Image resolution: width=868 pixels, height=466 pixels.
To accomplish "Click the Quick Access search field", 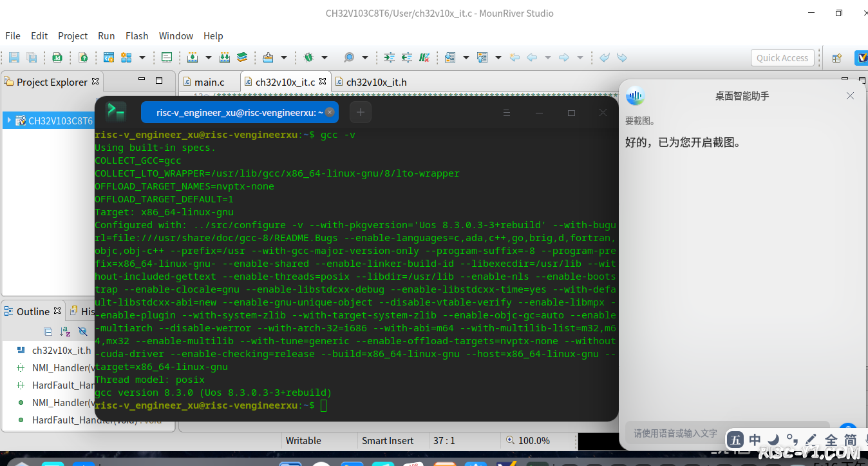I will tap(782, 57).
